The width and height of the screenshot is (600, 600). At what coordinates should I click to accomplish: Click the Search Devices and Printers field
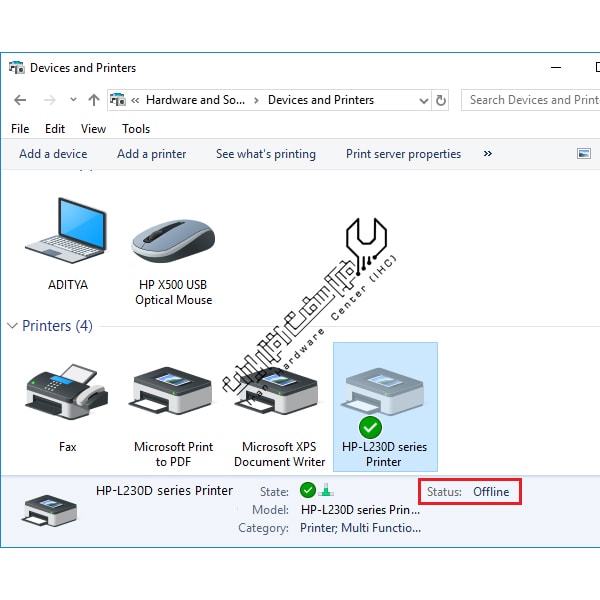[531, 100]
